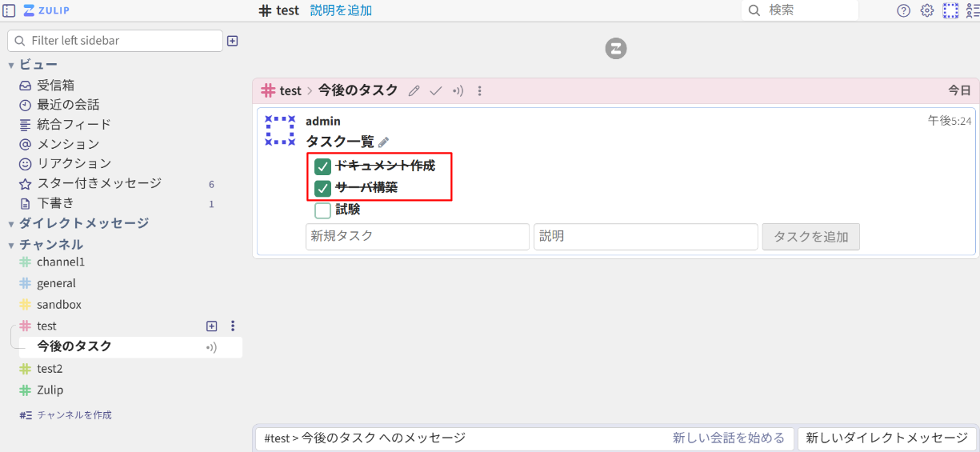The height and width of the screenshot is (452, 980).
Task: Open the personal menu avatar in top bar
Action: 950,10
